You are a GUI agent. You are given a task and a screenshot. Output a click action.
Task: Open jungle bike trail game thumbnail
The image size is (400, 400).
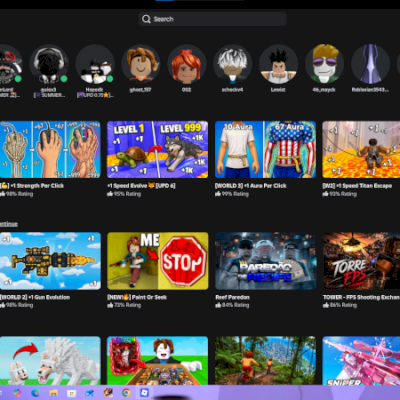(265, 361)
